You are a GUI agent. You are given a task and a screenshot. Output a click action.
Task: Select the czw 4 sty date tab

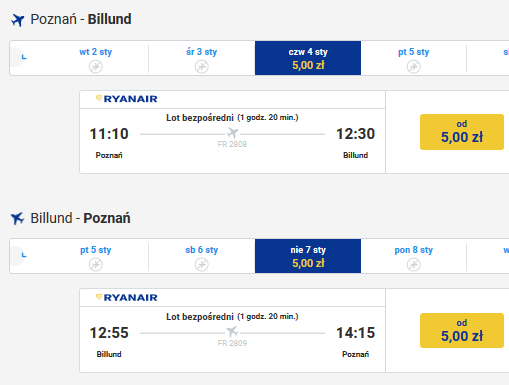(x=308, y=58)
